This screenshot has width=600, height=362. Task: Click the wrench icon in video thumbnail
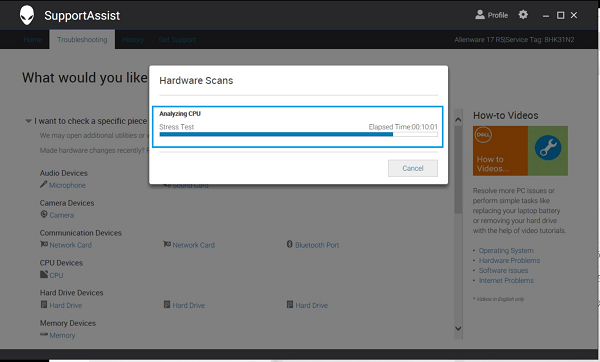pos(548,148)
